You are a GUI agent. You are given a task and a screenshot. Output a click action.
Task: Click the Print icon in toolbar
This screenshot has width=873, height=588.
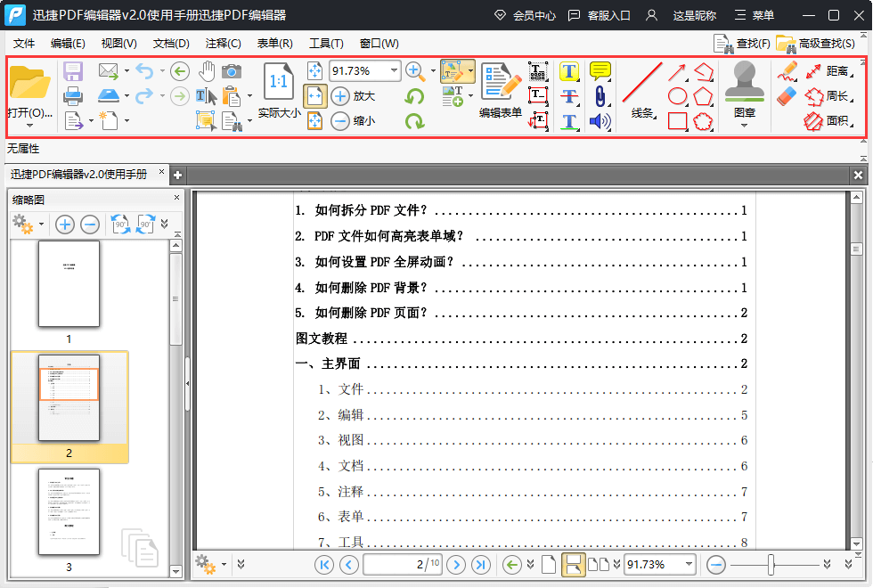point(73,95)
